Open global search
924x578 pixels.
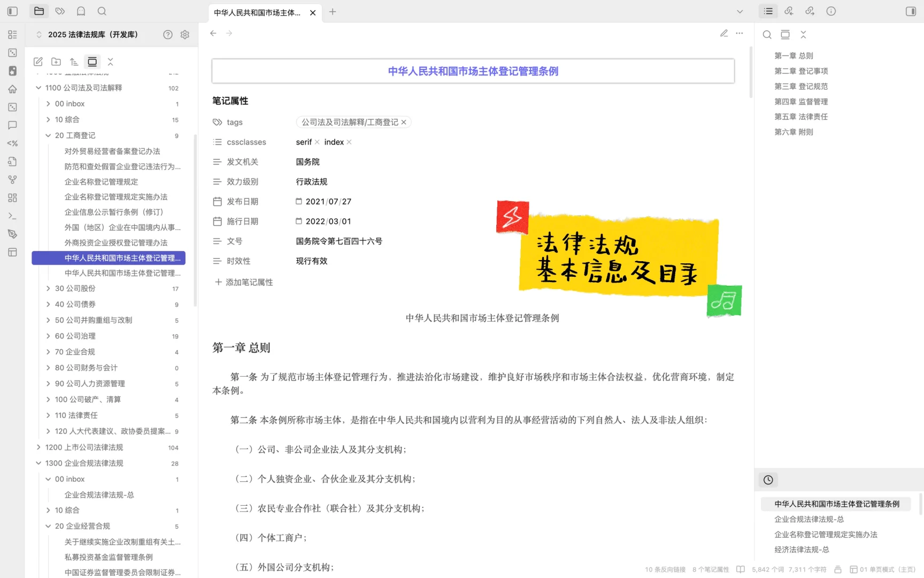[x=102, y=11]
